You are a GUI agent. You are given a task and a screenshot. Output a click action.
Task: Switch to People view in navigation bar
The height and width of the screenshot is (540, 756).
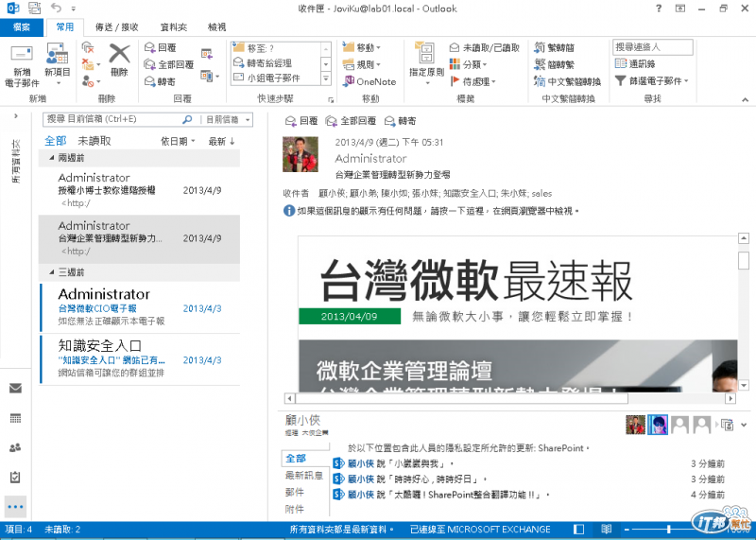click(15, 447)
